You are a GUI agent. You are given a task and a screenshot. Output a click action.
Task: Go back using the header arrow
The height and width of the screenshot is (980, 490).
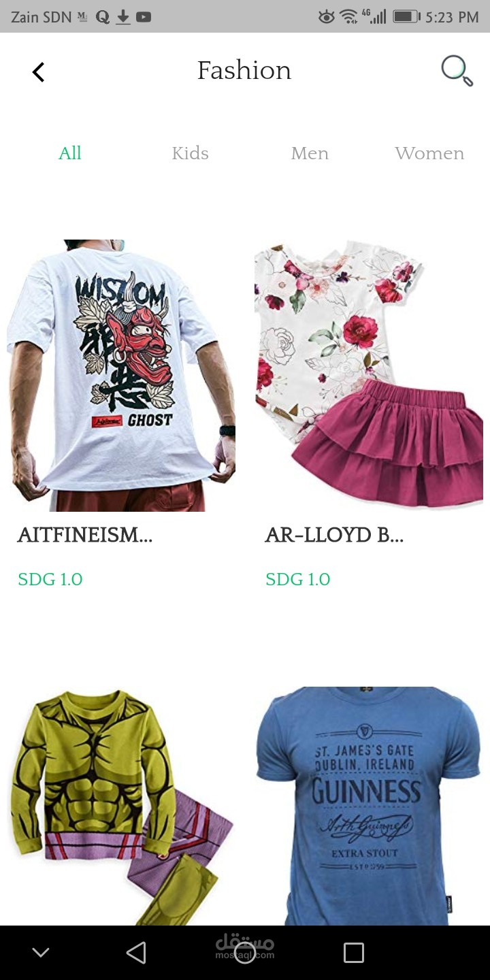(x=39, y=71)
